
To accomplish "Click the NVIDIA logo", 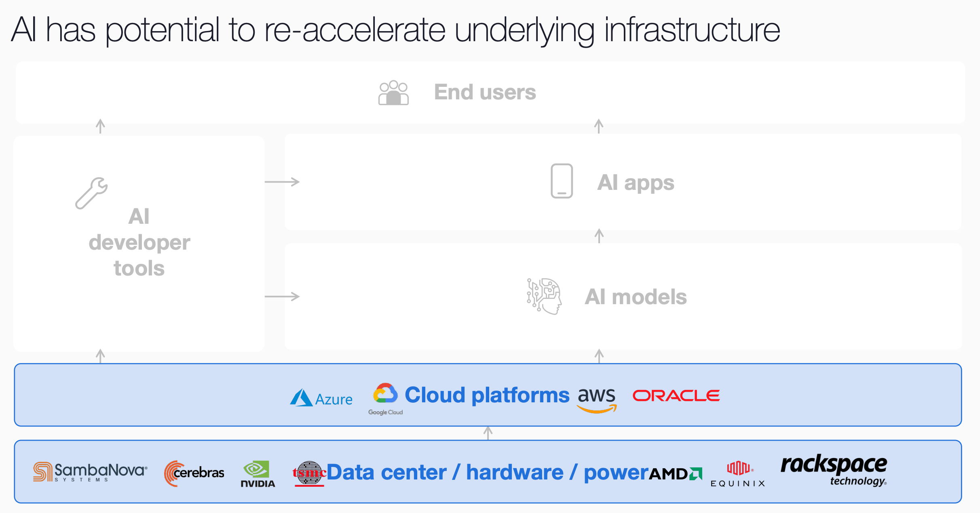I will pos(258,474).
